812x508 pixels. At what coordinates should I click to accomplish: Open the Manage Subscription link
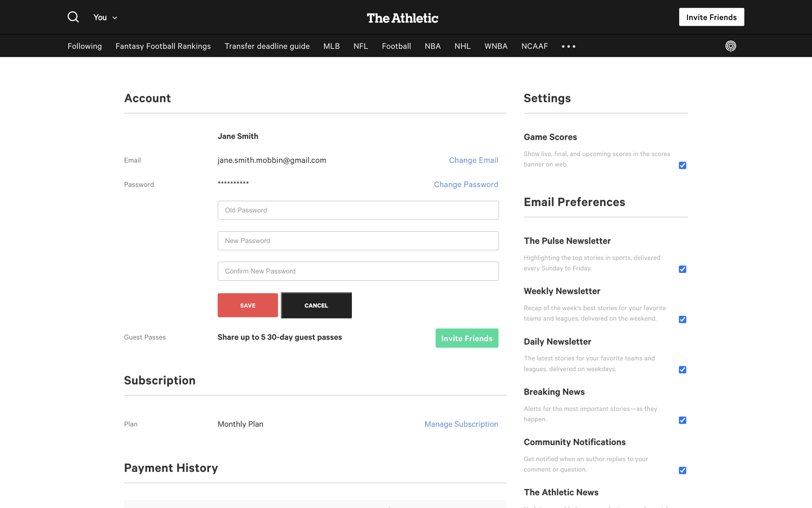click(x=461, y=424)
